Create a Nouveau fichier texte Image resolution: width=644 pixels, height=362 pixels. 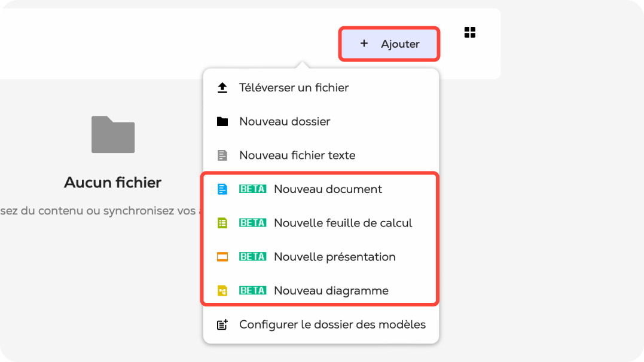click(297, 156)
